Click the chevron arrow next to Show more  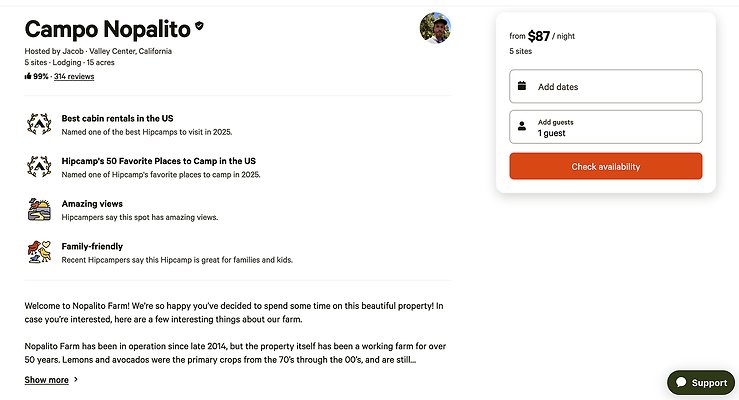pos(76,380)
